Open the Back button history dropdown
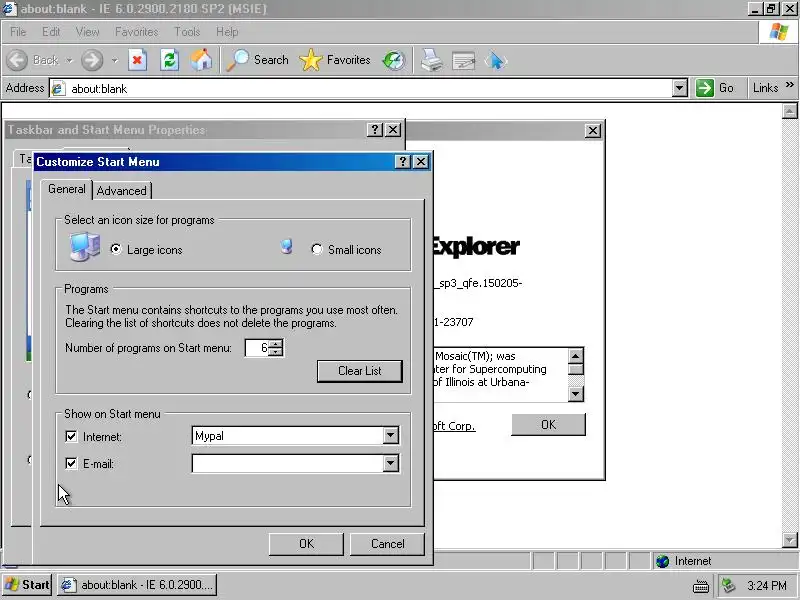Image resolution: width=800 pixels, height=600 pixels. pos(69,60)
